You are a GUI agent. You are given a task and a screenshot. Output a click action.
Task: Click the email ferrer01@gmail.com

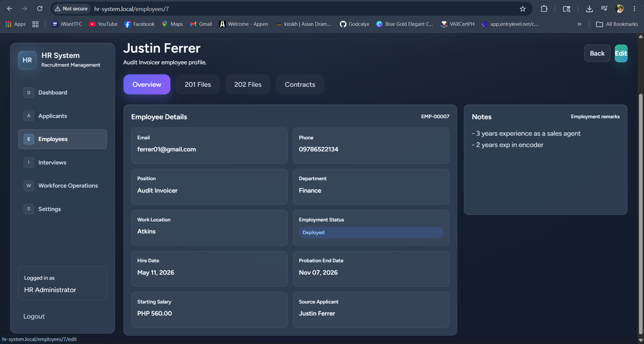[166, 149]
